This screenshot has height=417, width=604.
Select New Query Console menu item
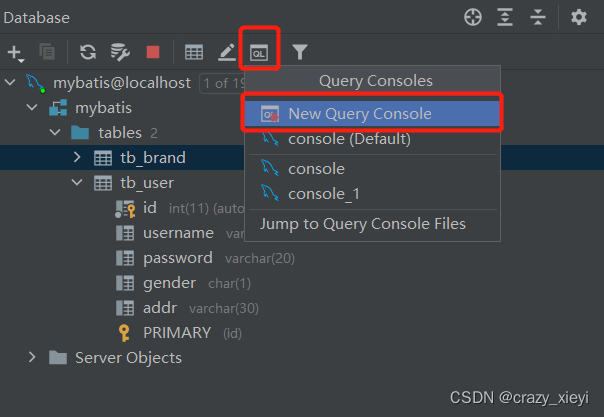coord(360,114)
